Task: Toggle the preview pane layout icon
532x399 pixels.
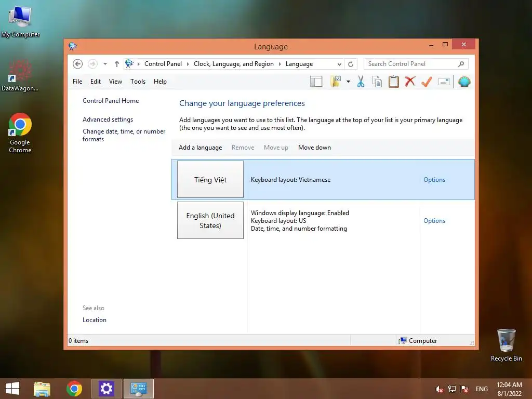Action: click(316, 82)
